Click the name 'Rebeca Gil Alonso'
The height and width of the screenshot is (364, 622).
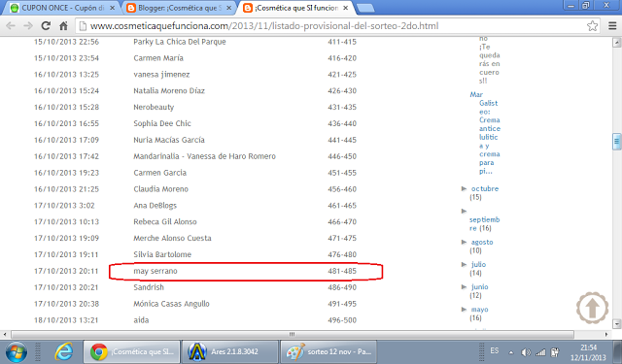(165, 221)
